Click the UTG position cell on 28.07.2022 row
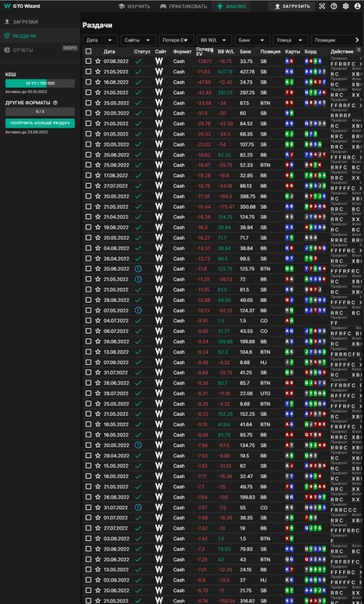The width and height of the screenshot is (364, 604). (x=266, y=393)
